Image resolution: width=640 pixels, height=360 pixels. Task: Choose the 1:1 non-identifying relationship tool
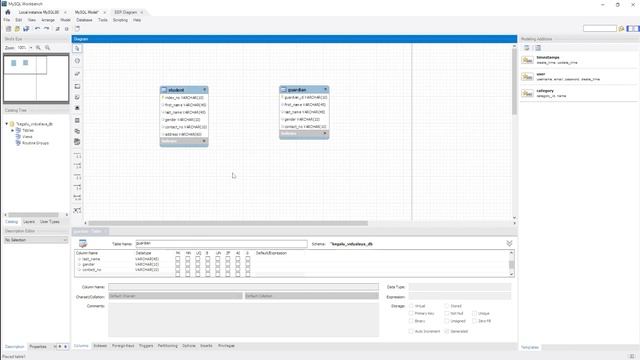pyautogui.click(x=77, y=156)
